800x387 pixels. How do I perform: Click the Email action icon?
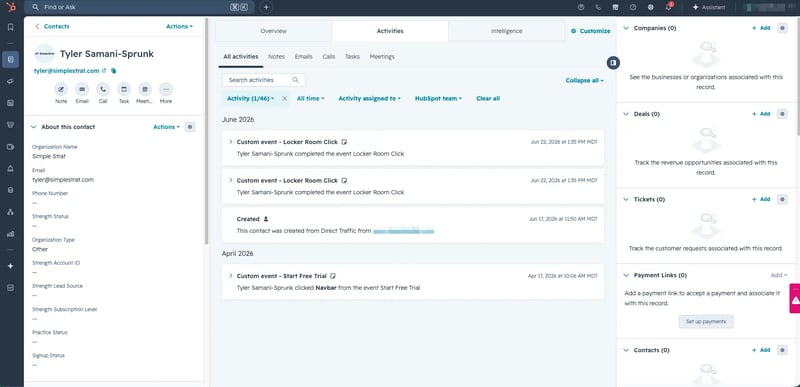pos(82,89)
